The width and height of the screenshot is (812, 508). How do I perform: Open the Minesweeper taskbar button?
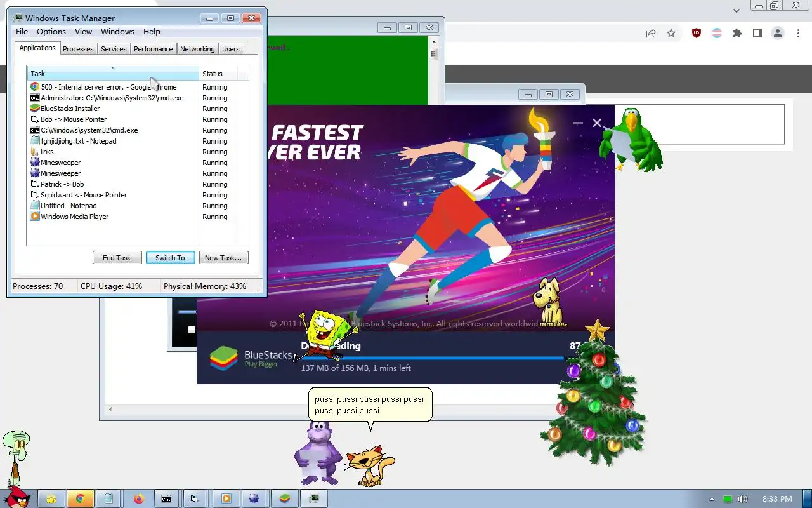click(254, 498)
